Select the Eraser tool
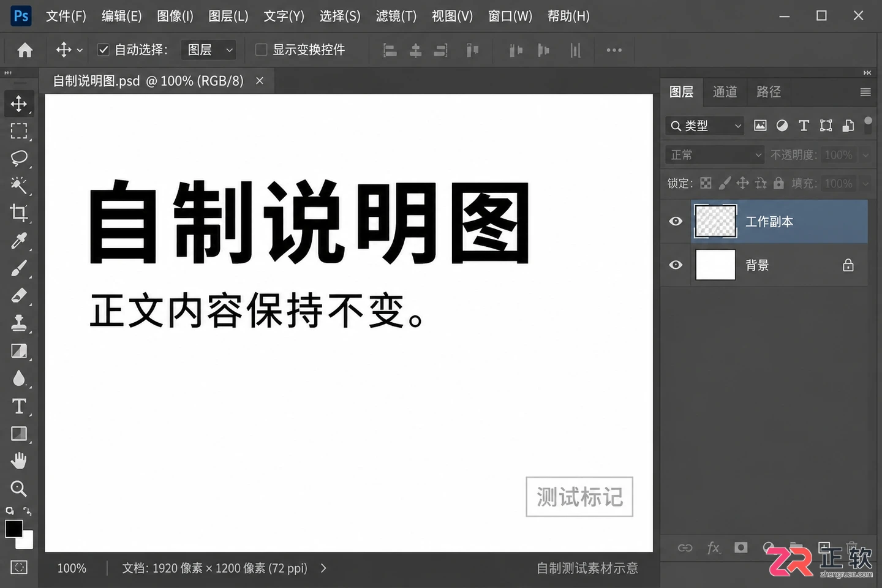Screen dimensions: 882x588 point(18,296)
